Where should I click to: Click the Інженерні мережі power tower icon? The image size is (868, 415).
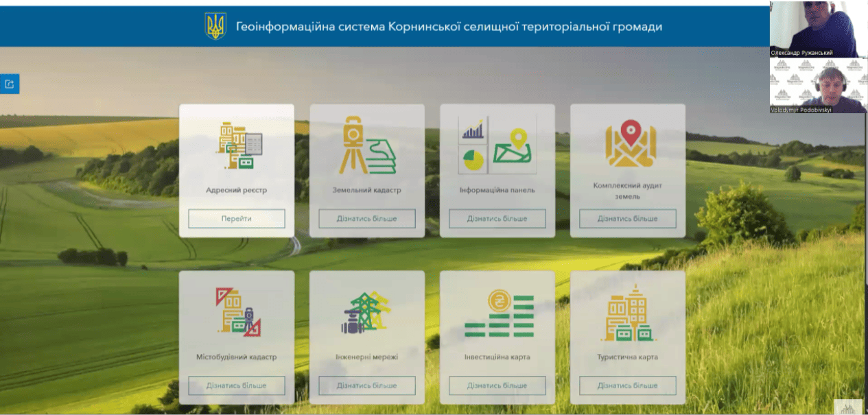coord(366,312)
